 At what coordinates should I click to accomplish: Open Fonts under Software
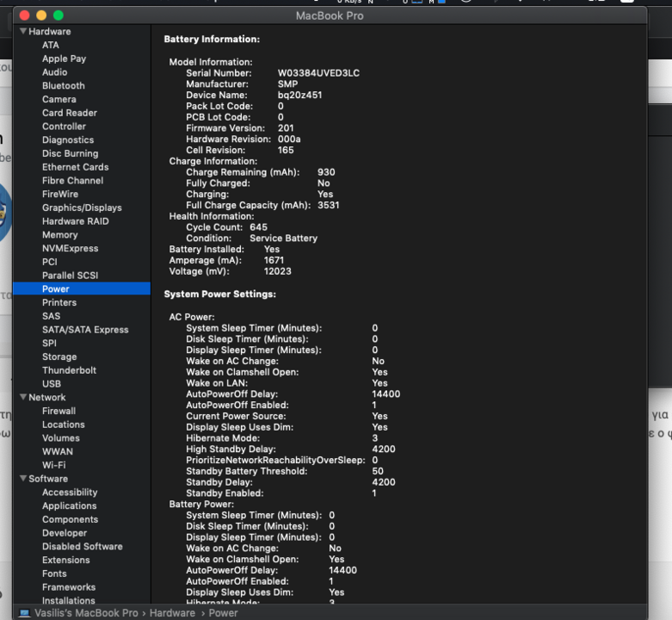click(x=54, y=573)
